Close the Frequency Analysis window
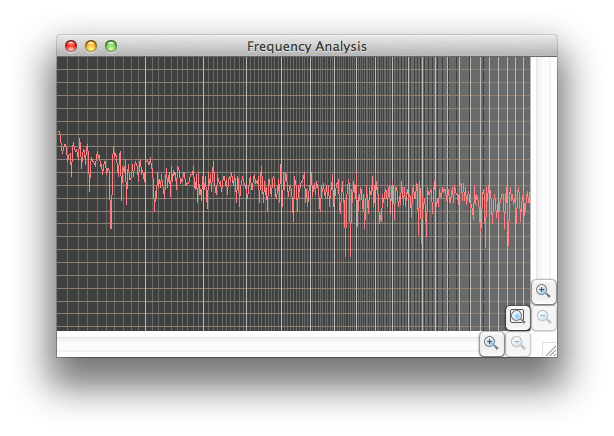This screenshot has width=614, height=436. click(x=71, y=46)
